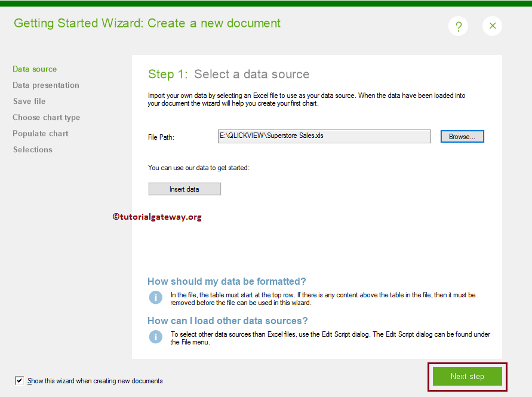The height and width of the screenshot is (397, 532).
Task: Close the wizard using the X icon
Action: pyautogui.click(x=492, y=26)
